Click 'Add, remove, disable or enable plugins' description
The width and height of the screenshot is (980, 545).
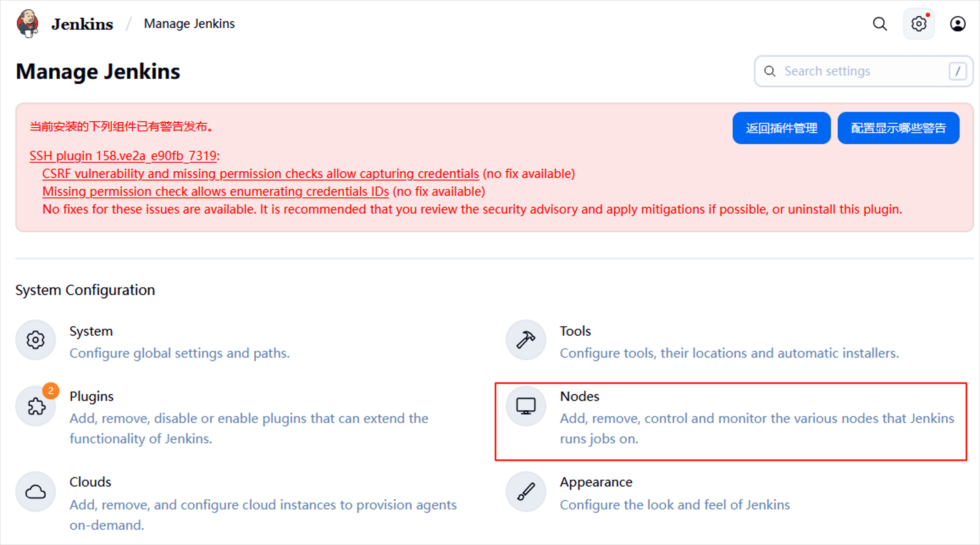(x=249, y=428)
